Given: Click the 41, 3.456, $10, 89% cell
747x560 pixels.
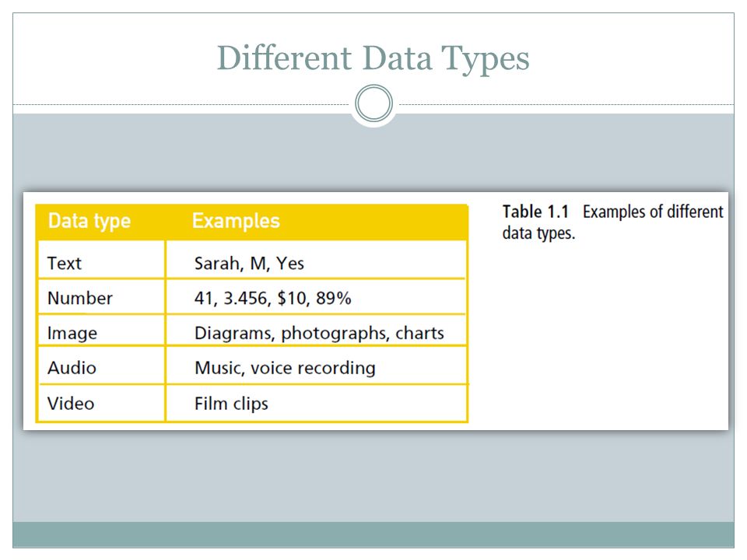Looking at the screenshot, I should coord(315,296).
